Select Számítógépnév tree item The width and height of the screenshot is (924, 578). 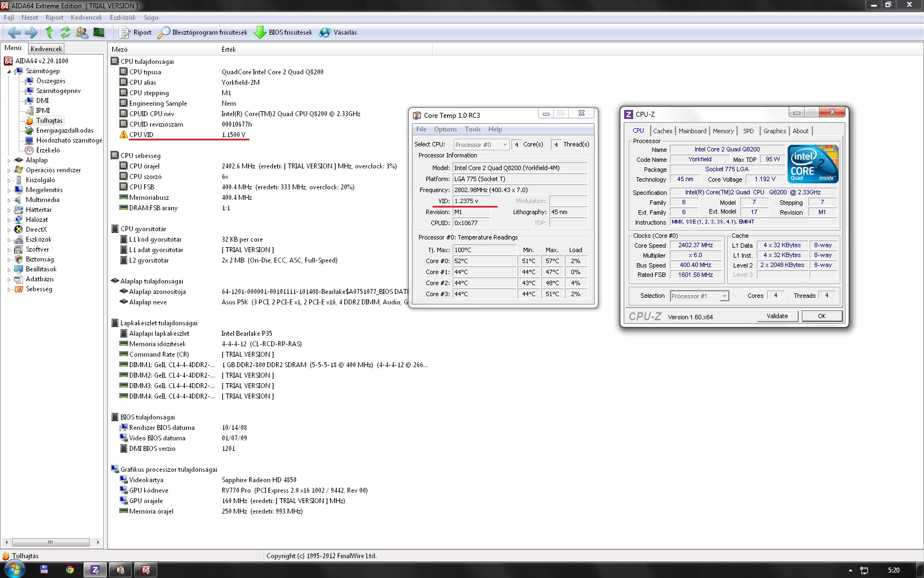click(58, 91)
